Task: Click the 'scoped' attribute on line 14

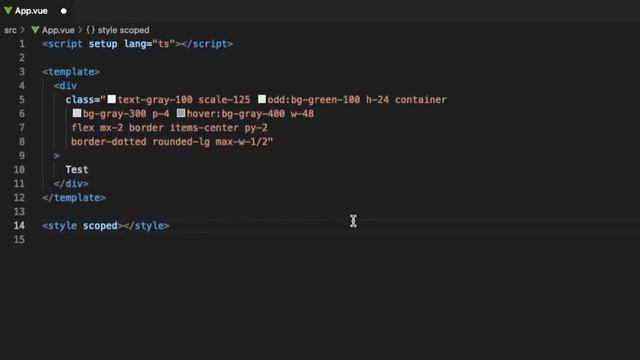Action: click(x=100, y=226)
